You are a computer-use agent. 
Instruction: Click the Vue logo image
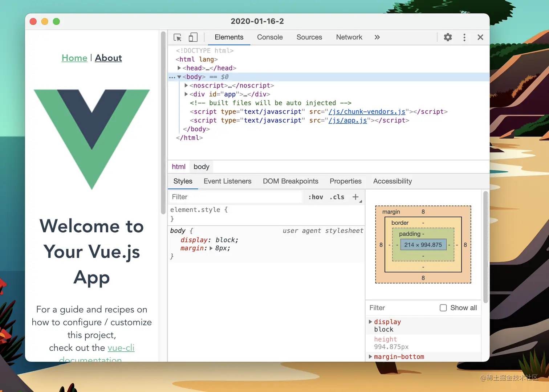point(92,139)
